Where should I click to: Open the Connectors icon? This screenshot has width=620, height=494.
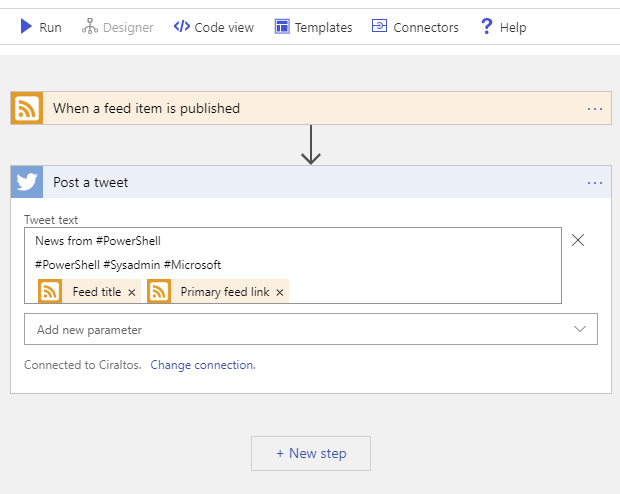(379, 26)
